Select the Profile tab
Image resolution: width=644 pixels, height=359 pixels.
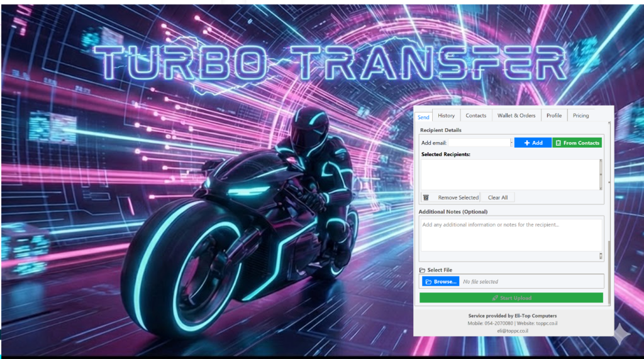pyautogui.click(x=554, y=116)
